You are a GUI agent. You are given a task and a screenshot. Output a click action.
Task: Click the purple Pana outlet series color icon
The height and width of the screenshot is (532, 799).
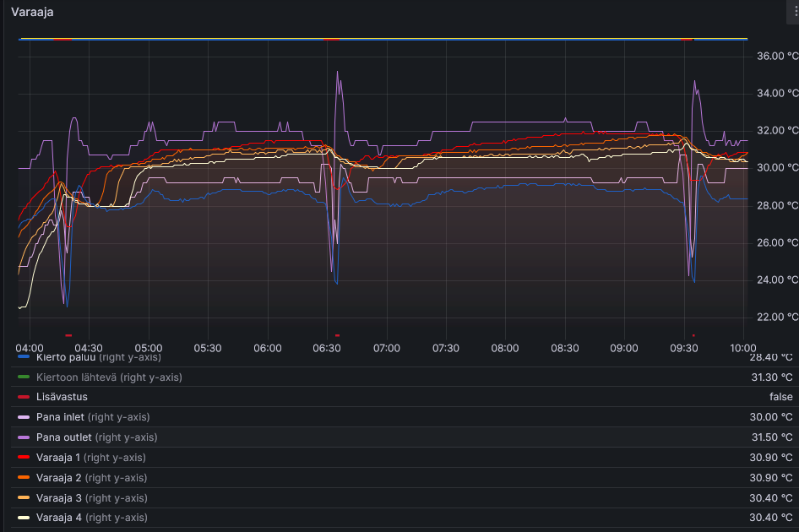(24, 437)
